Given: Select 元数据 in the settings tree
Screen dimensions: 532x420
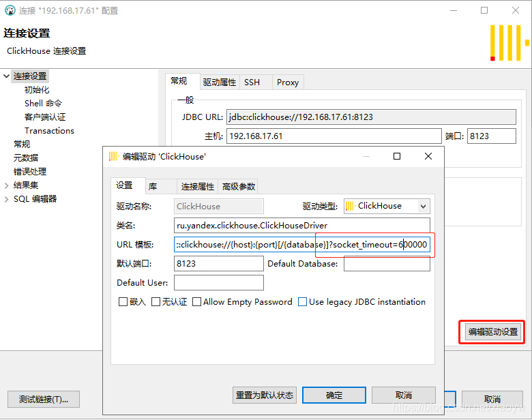Looking at the screenshot, I should 26,157.
